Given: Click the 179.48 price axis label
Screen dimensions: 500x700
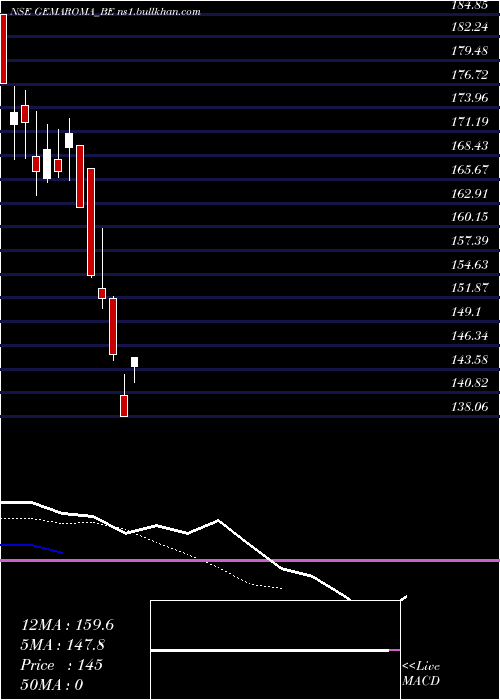Looking at the screenshot, I should coord(470,51).
